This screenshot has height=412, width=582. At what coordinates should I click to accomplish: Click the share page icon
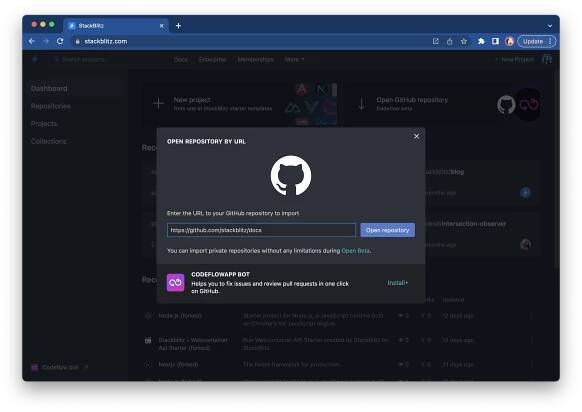450,41
